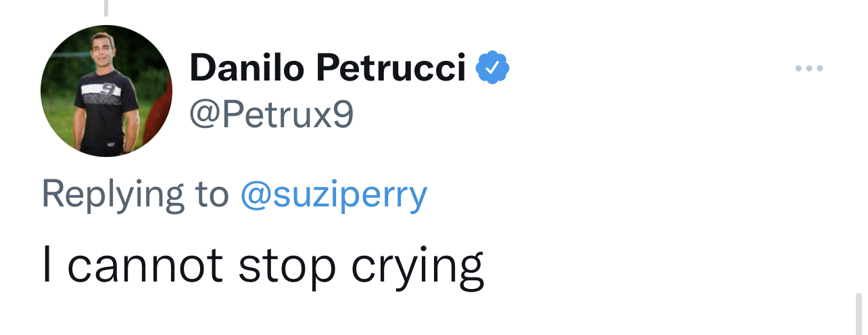
Task: Click the display name Danilo Petrucci
Action: [328, 68]
